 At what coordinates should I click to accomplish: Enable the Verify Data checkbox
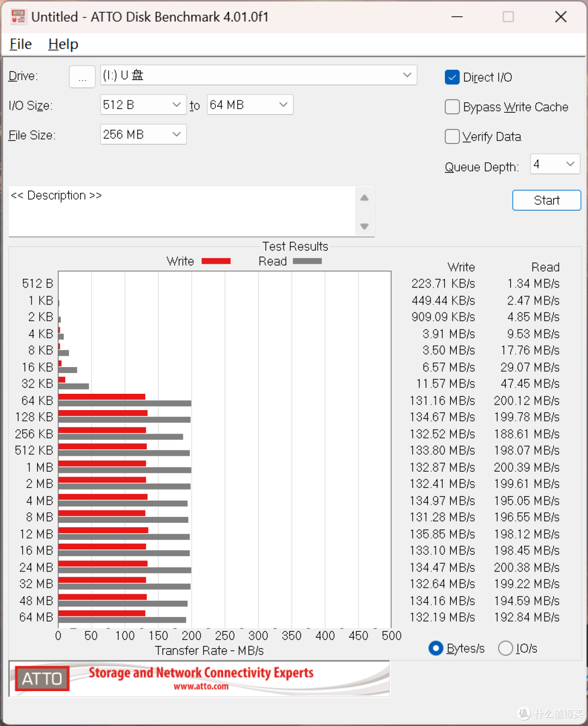pyautogui.click(x=452, y=136)
